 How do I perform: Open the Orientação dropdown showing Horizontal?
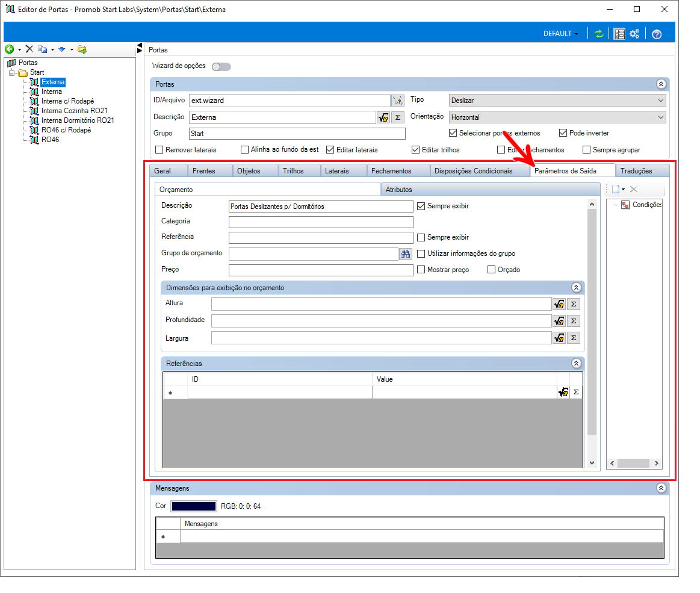(557, 117)
